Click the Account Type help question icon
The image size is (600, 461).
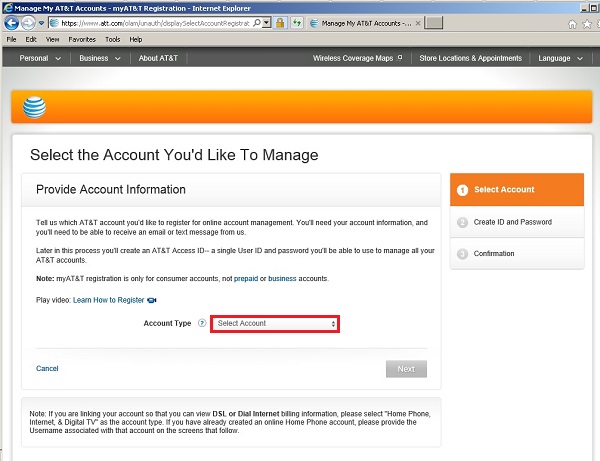tap(202, 323)
